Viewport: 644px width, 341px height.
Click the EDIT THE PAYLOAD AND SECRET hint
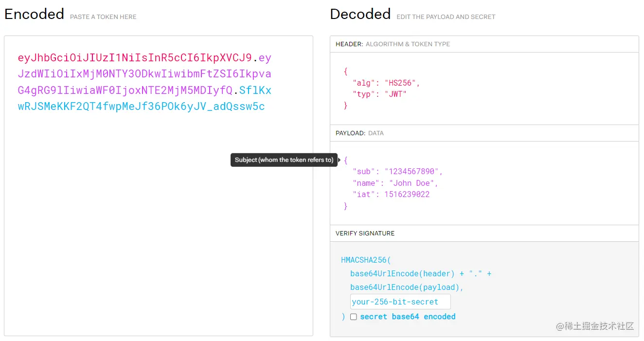point(446,17)
